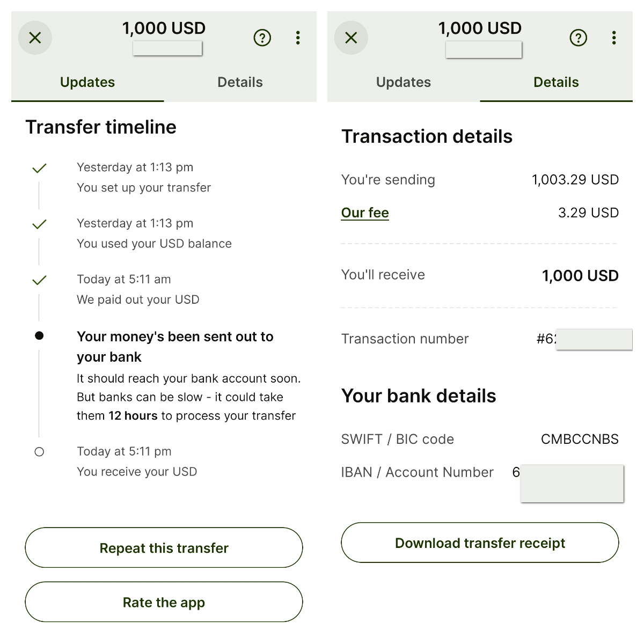Select the Details tab on right screen
Viewport: 644px width, 644px height.
click(x=556, y=82)
